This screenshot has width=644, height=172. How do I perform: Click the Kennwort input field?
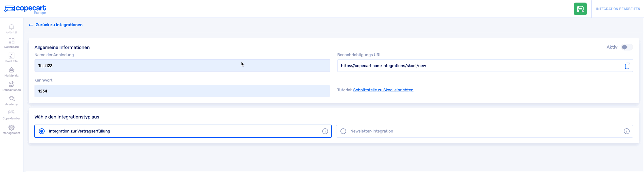pos(182,91)
